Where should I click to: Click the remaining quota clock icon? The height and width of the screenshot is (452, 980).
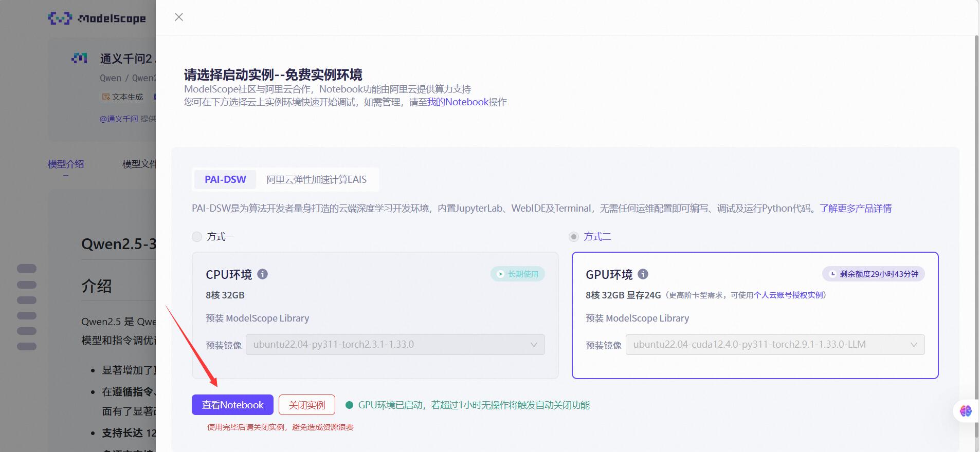click(833, 274)
